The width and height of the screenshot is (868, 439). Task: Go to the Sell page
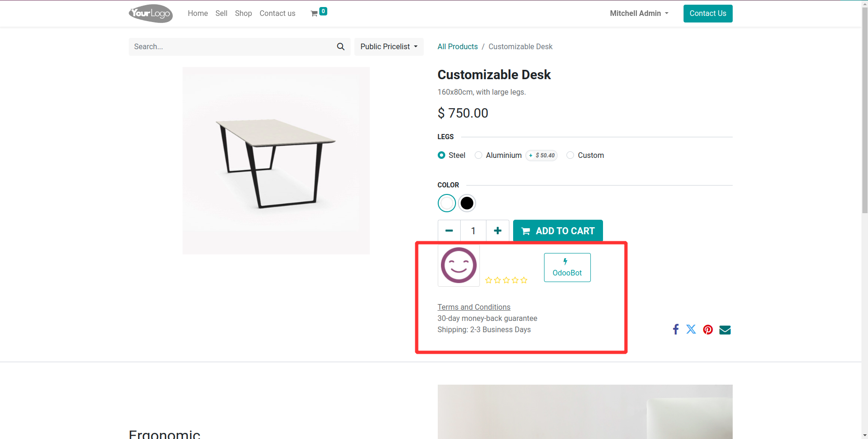click(221, 14)
